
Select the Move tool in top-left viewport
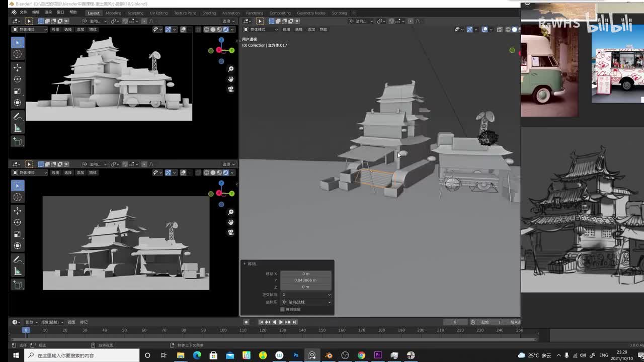tap(17, 67)
